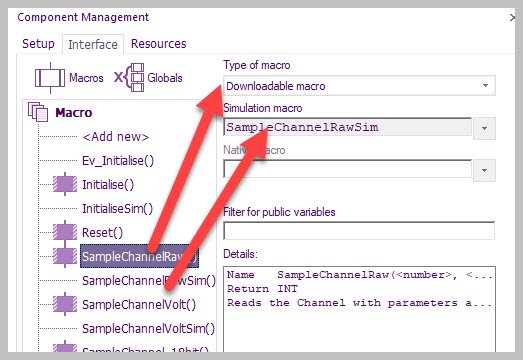Select InitialiseSim() in the macro list
This screenshot has height=360, width=523.
tap(117, 209)
